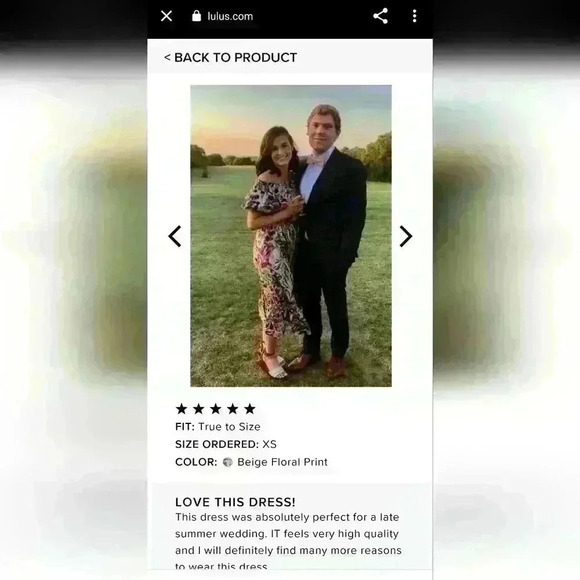
Task: Open the share icon in the top bar
Action: [x=380, y=16]
